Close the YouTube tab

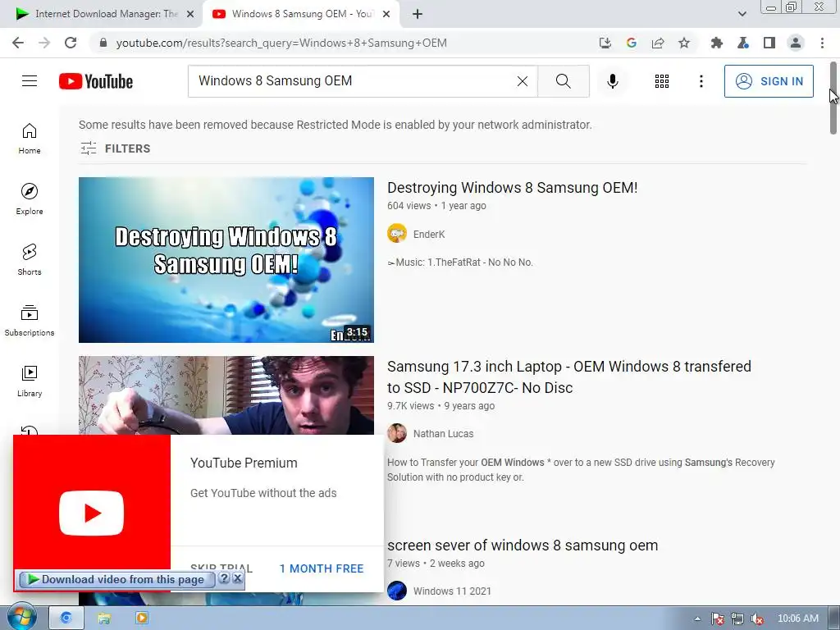pyautogui.click(x=386, y=14)
